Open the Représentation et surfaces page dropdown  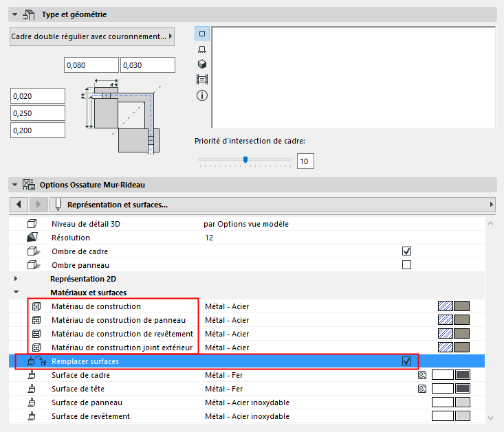point(272,205)
